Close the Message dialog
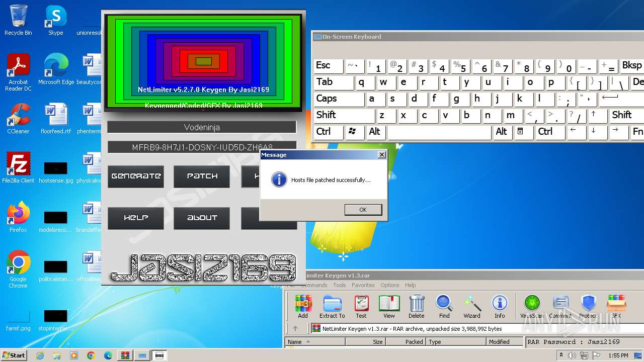The image size is (644, 362). pos(381,155)
